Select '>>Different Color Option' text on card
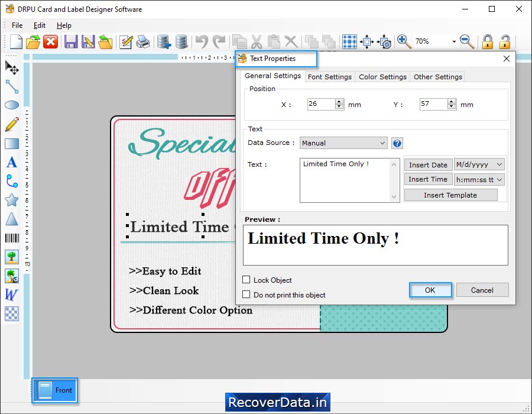Viewport: 532px width, 414px height. [x=191, y=310]
